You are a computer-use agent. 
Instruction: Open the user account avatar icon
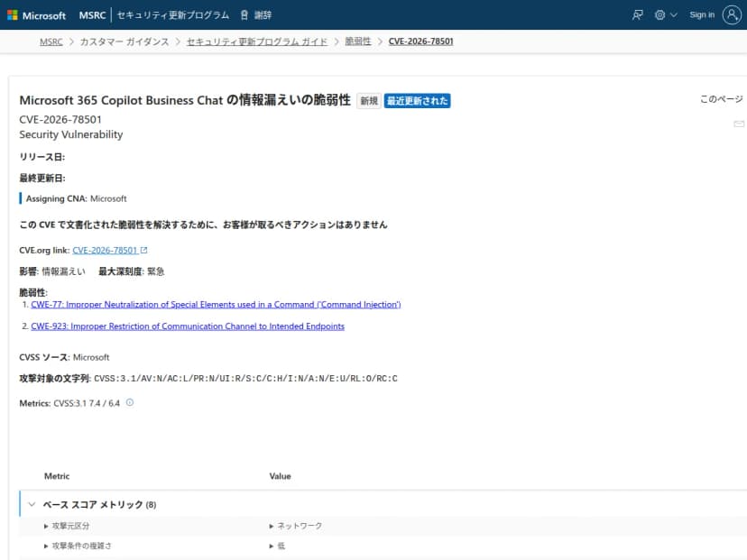[732, 15]
